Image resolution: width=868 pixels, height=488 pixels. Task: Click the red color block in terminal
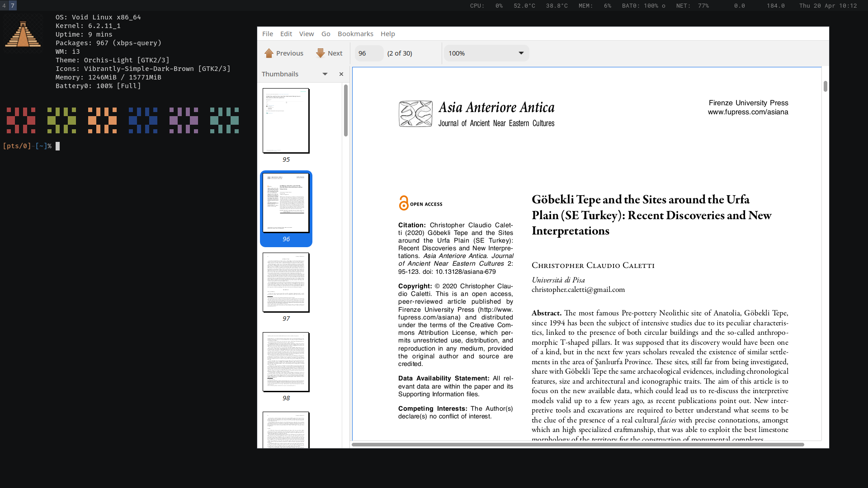[x=21, y=120]
